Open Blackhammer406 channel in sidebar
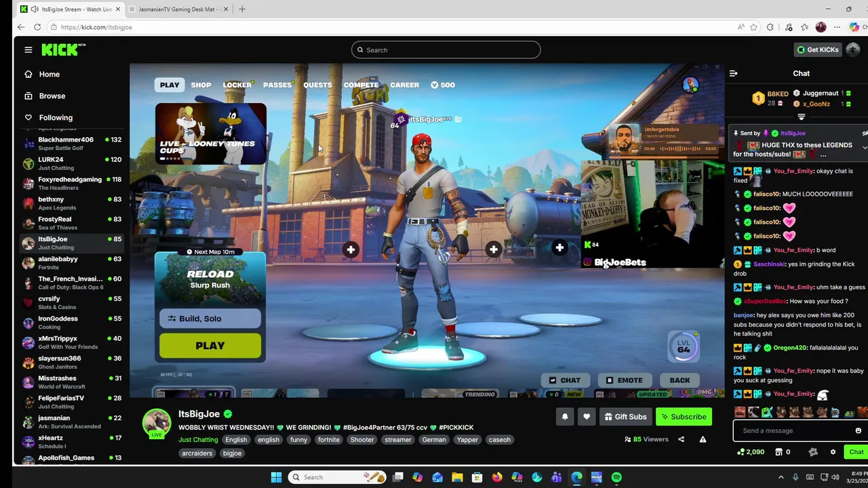The width and height of the screenshot is (868, 488). pyautogui.click(x=72, y=144)
